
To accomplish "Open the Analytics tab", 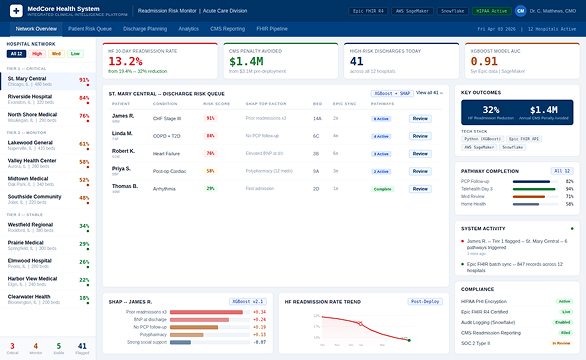I will [188, 29].
